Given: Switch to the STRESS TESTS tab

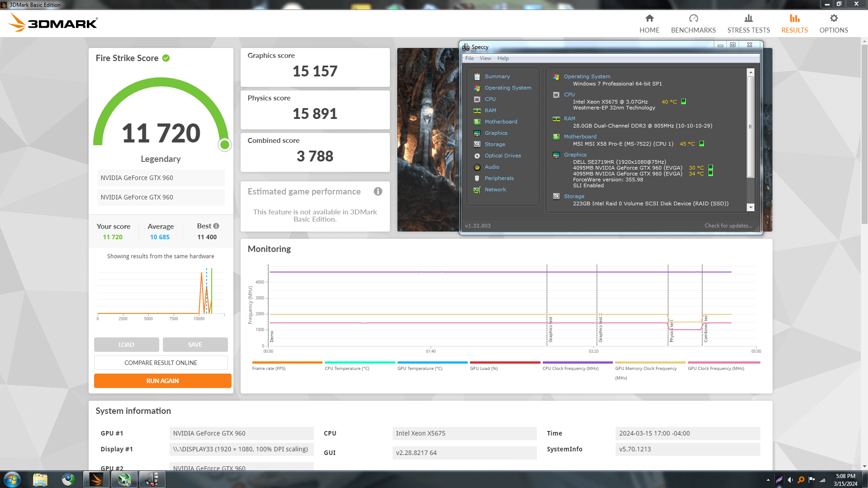Looking at the screenshot, I should point(749,24).
